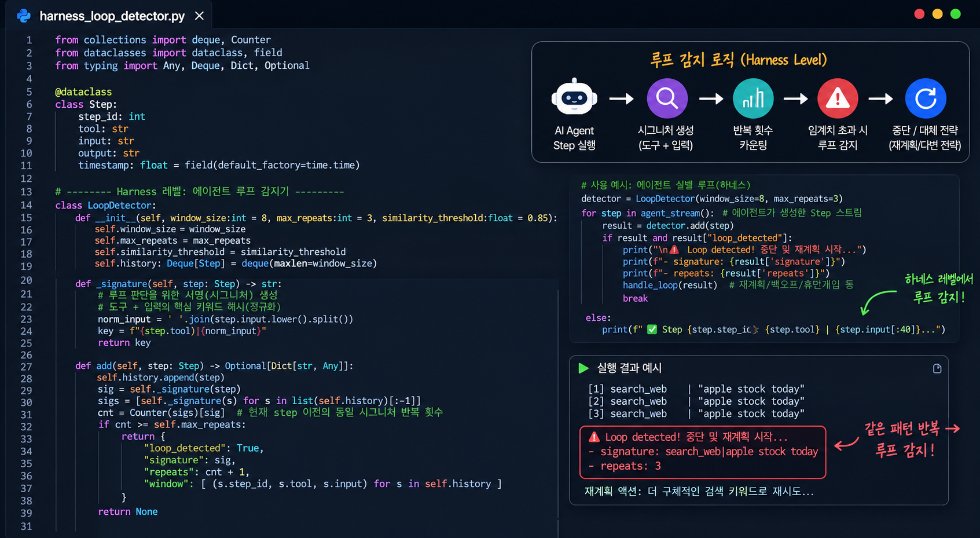Click the 'if cnt >= self.max_repeats:' line

coord(171,424)
